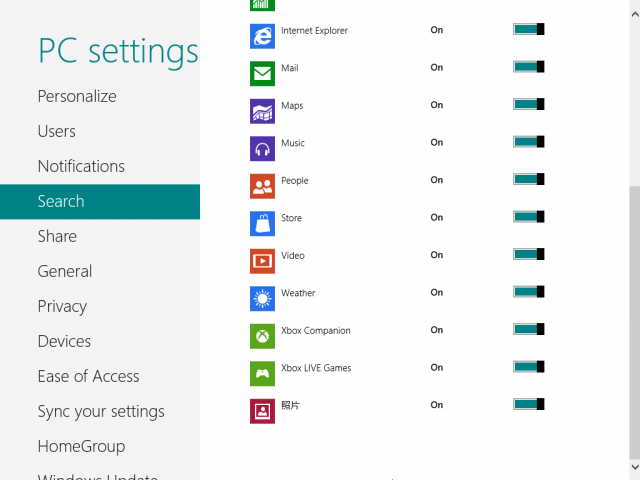Click the Xbox Companion icon
The image size is (640, 480).
(x=262, y=336)
